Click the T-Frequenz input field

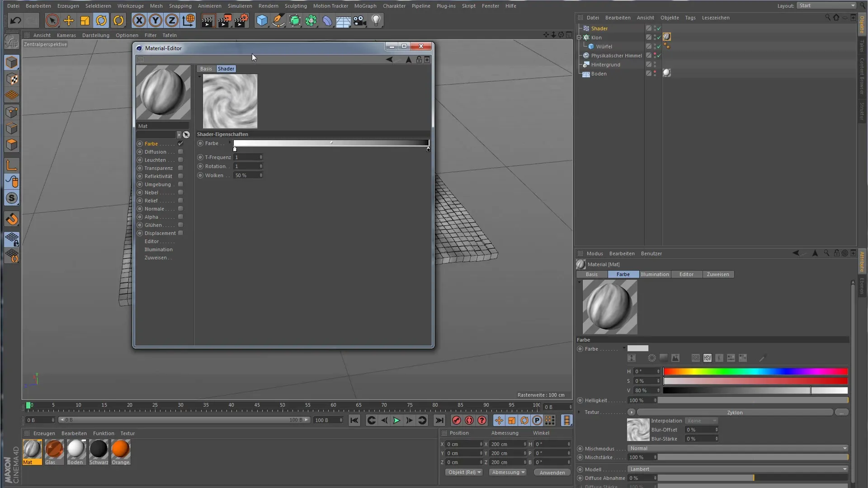246,157
